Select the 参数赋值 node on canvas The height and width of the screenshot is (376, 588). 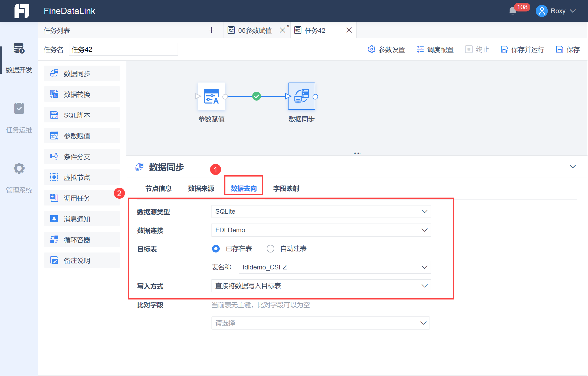[211, 96]
